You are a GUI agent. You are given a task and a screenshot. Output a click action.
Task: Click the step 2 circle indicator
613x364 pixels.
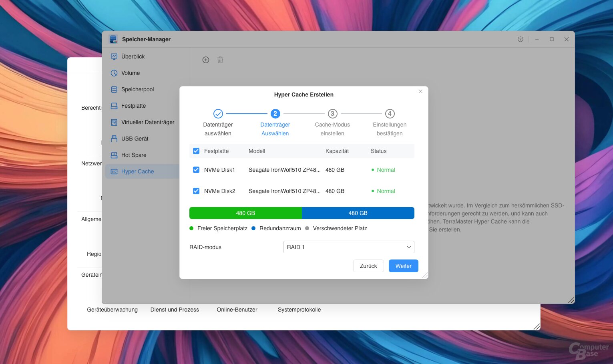(275, 114)
